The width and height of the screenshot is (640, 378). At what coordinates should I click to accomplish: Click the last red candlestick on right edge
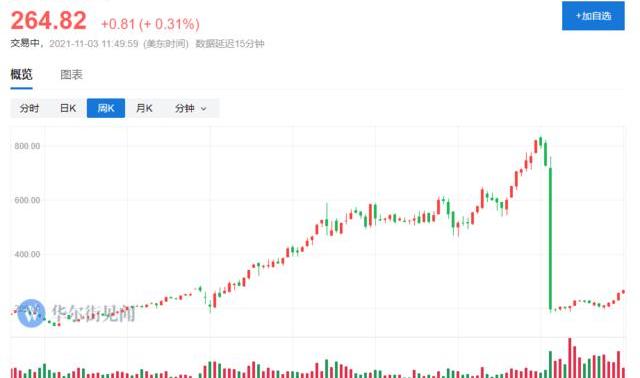pos(623,292)
